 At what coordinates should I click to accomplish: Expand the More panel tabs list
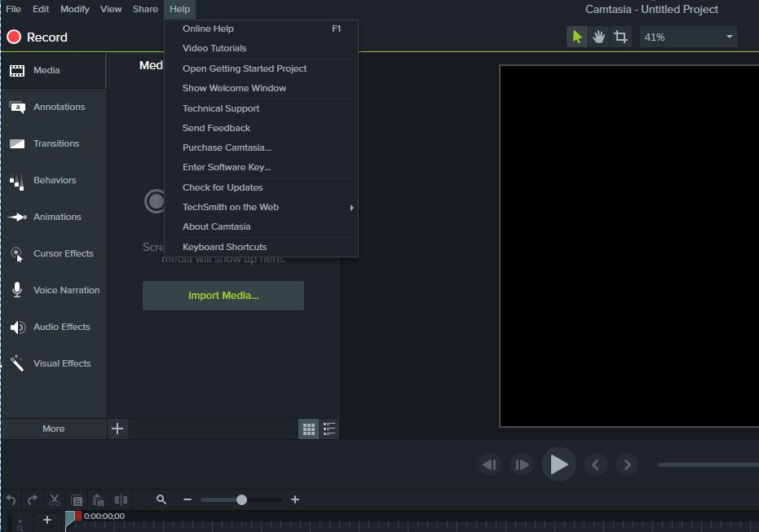[53, 429]
